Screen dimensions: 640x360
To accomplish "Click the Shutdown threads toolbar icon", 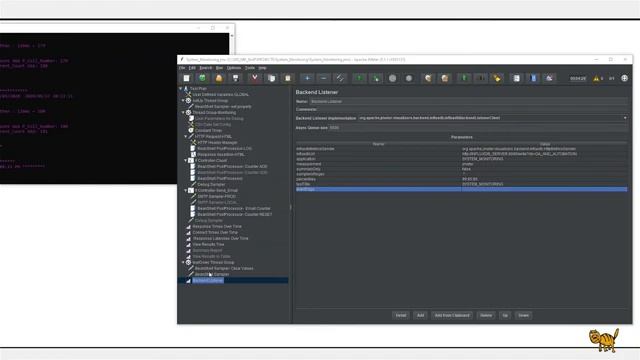I will [x=409, y=78].
